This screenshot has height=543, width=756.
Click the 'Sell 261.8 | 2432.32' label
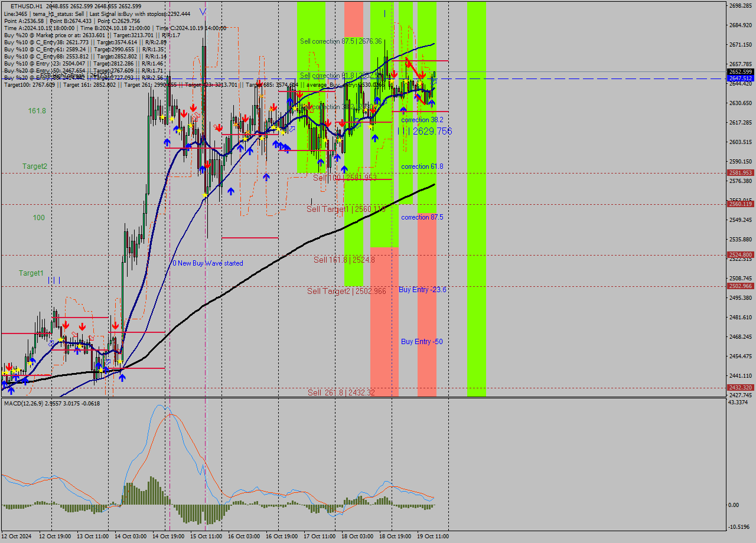(341, 392)
